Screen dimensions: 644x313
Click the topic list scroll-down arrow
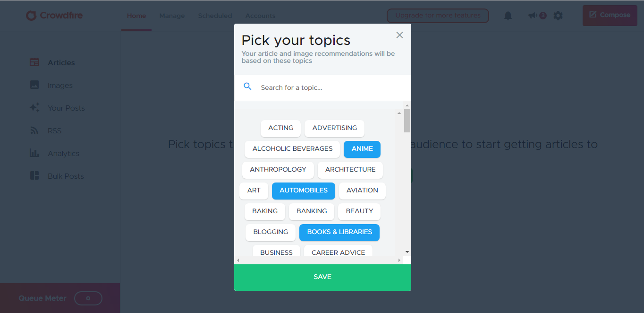click(x=407, y=252)
